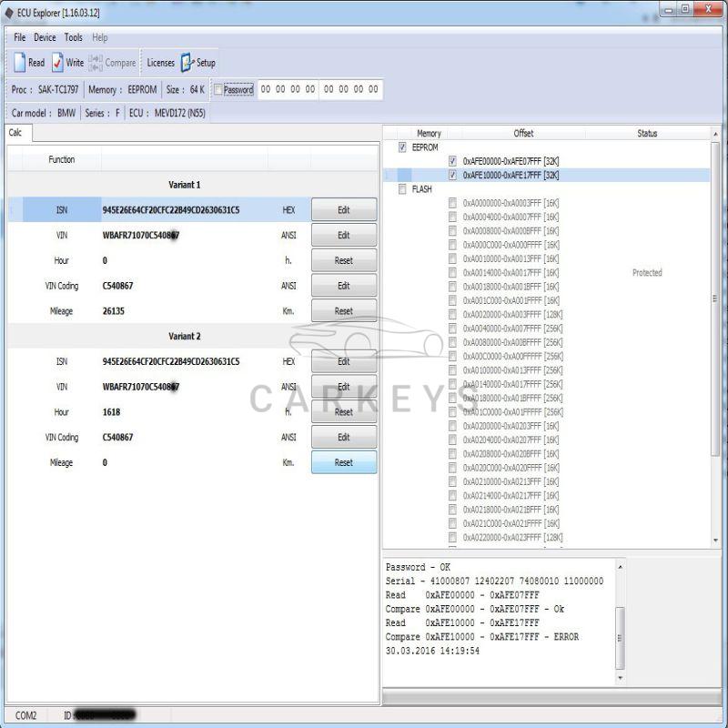Image resolution: width=728 pixels, height=728 pixels.
Task: Uncheck the 0xAFE00000-0xAFE07FFF block checkbox
Action: coord(452,161)
